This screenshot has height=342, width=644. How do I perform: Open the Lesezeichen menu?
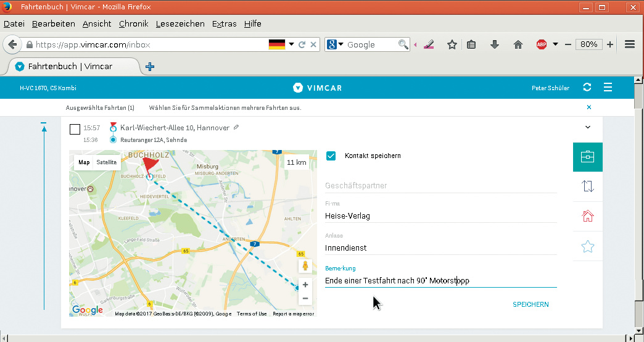pos(180,24)
